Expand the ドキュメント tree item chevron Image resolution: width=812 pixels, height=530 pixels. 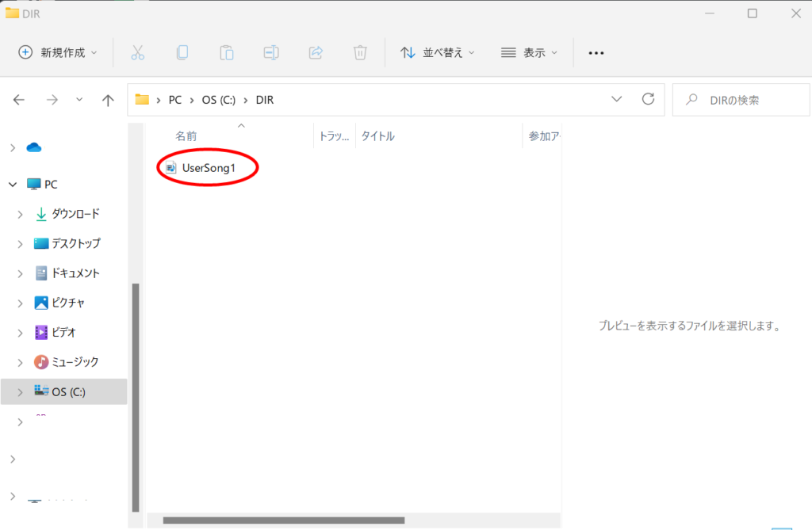pos(19,273)
